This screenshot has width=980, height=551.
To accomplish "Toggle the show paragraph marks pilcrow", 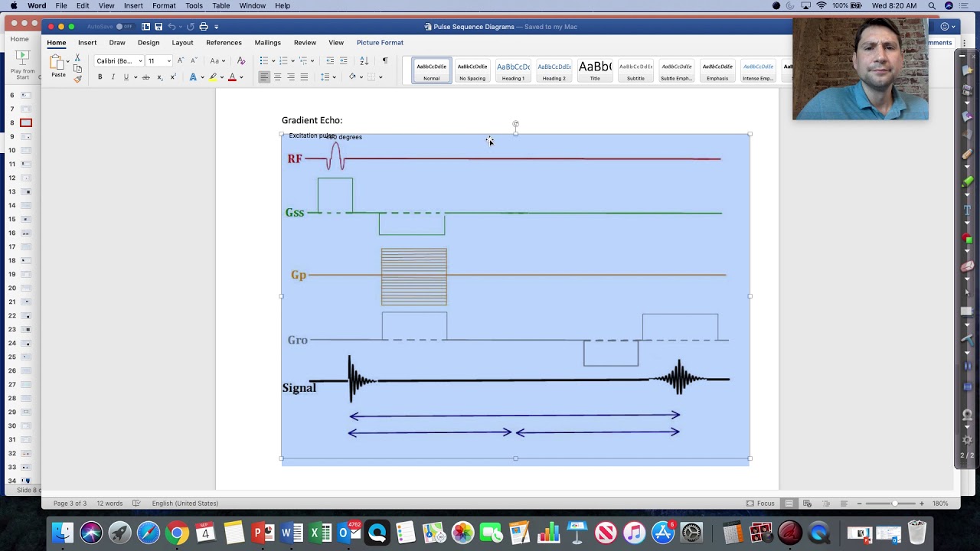I will 384,60.
